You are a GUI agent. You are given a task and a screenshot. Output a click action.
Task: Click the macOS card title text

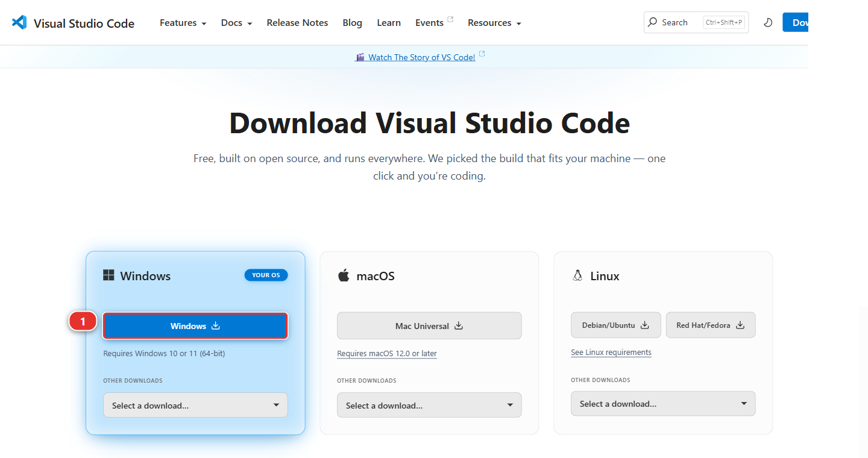coord(376,276)
